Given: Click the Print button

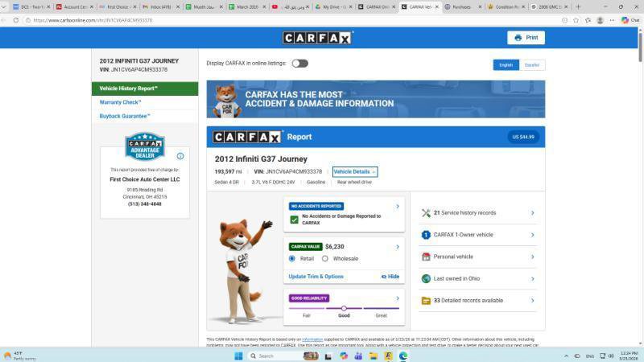Looking at the screenshot, I should tap(526, 38).
